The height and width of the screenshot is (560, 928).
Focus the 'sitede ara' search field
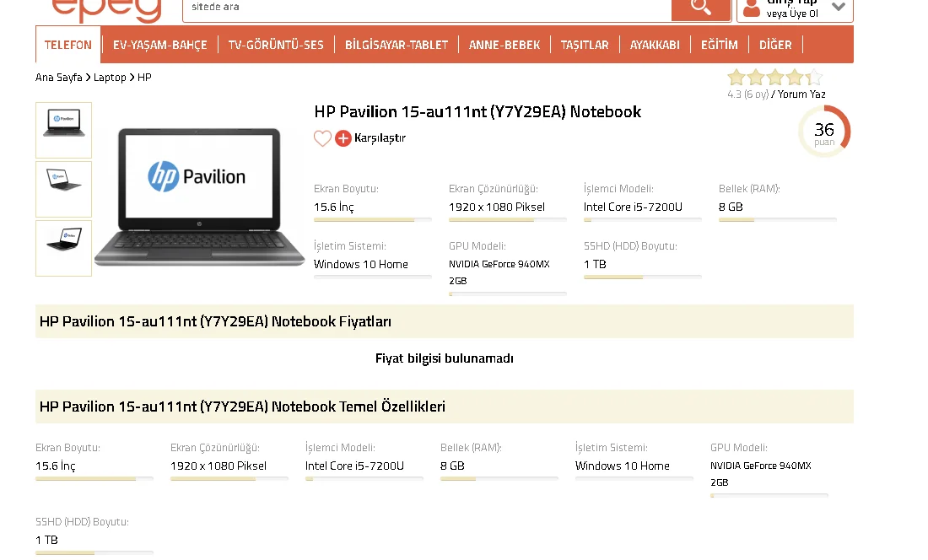[427, 8]
